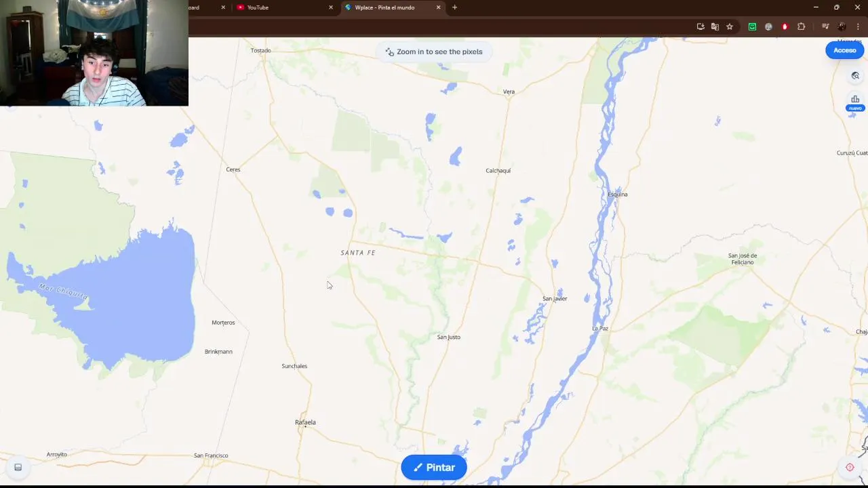The width and height of the screenshot is (868, 488).
Task: Click the translate page icon
Action: [x=715, y=26]
